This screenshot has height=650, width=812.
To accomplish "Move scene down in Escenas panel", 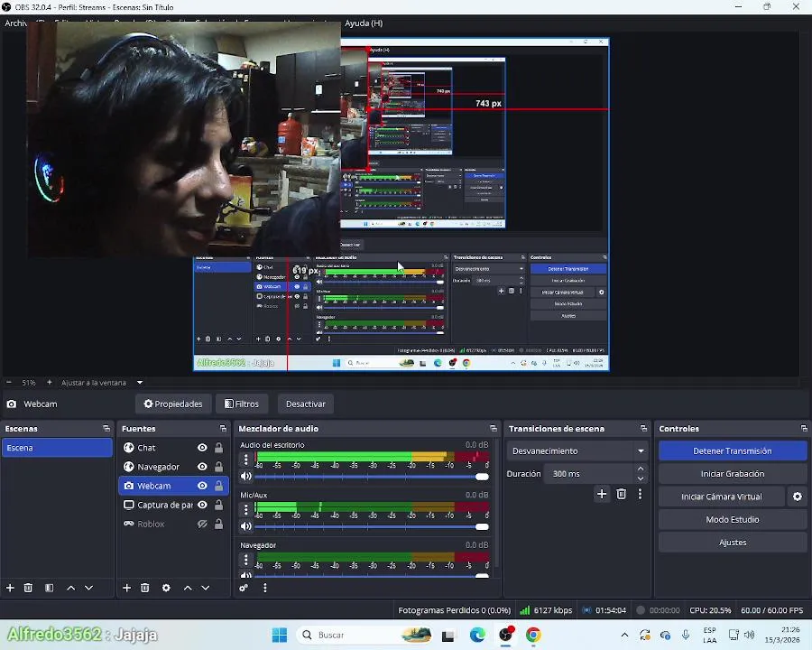I will pos(89,588).
